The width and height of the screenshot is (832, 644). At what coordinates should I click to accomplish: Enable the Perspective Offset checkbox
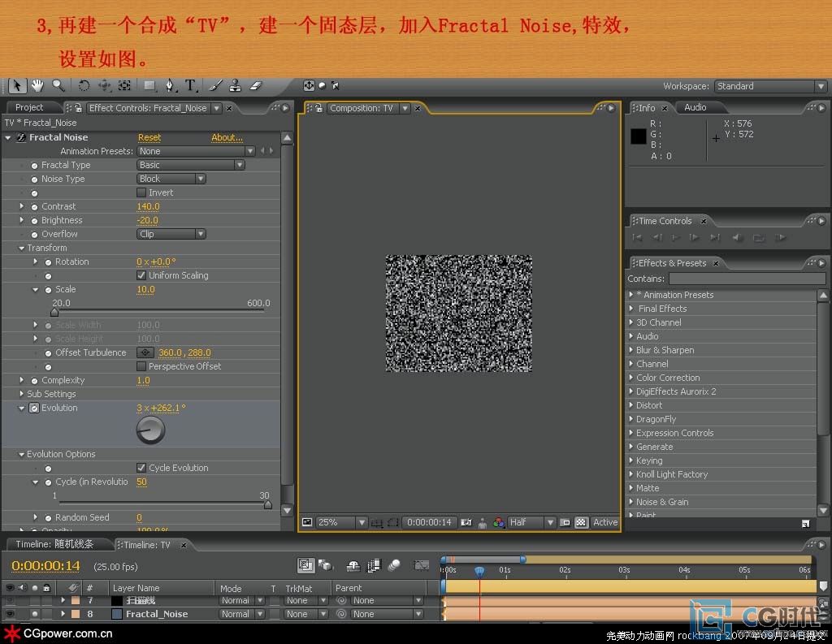pyautogui.click(x=141, y=366)
